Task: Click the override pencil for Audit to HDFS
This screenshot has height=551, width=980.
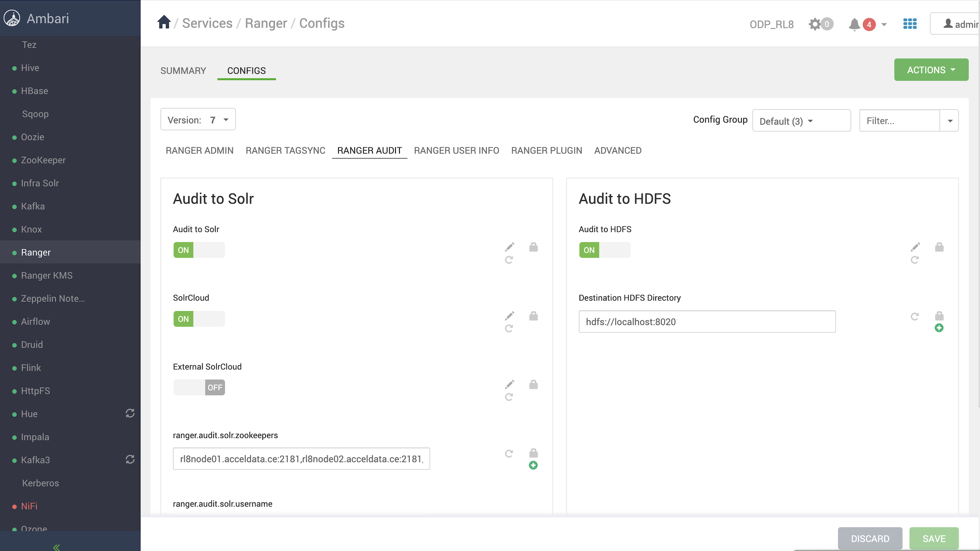Action: pos(915,247)
